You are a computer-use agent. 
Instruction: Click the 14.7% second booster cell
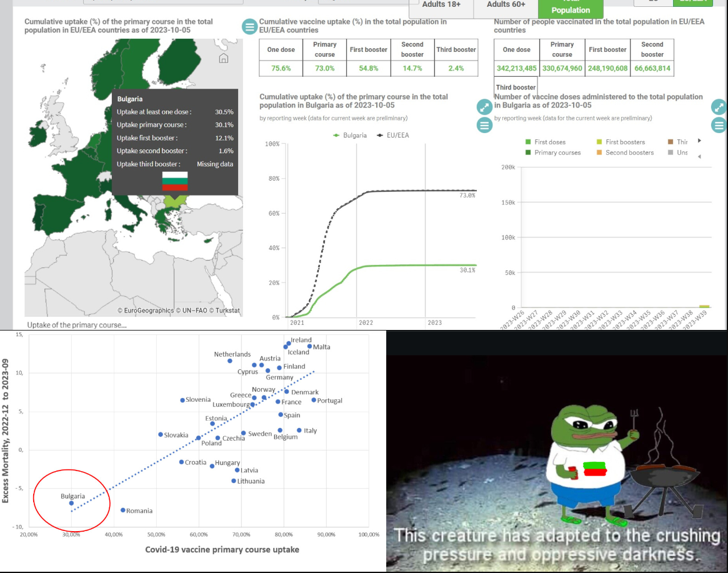click(412, 68)
